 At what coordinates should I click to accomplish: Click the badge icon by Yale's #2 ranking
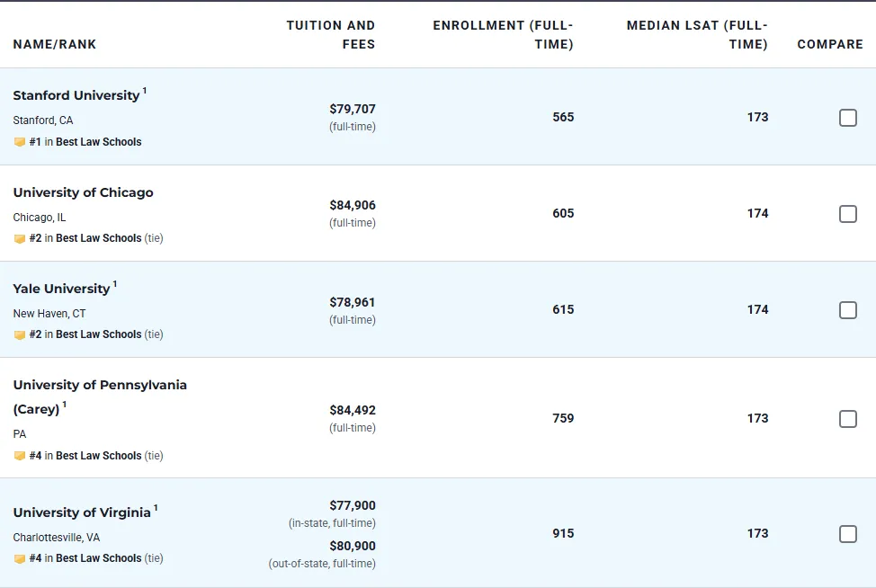20,334
